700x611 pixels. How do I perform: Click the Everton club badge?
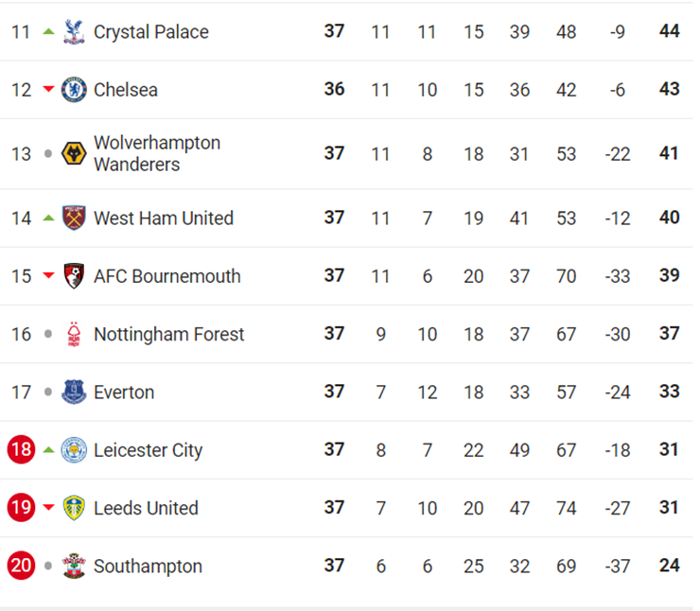point(73,392)
